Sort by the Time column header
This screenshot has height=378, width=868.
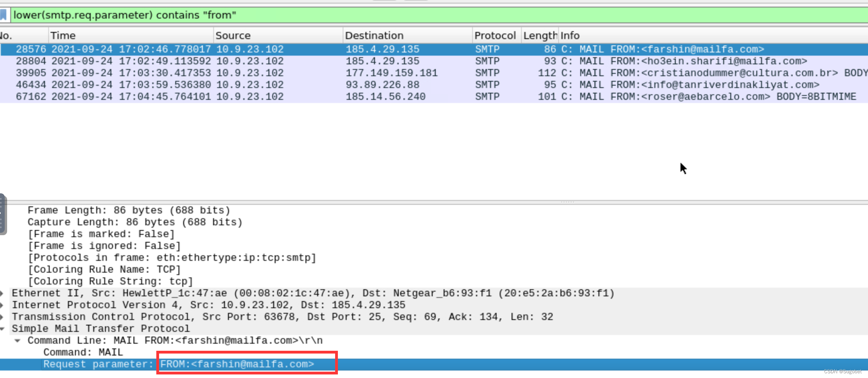tap(131, 36)
